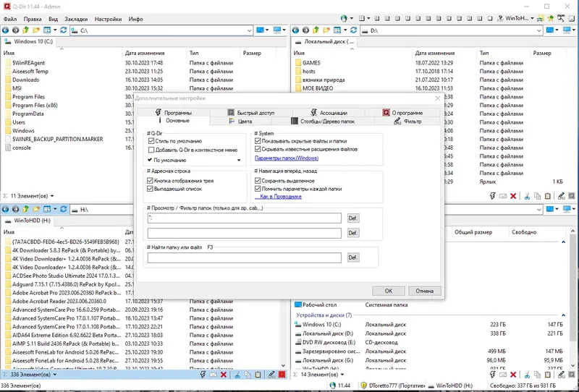Viewport: 579px width, 392px height.
Task: Click the Отмена button
Action: pyautogui.click(x=425, y=291)
